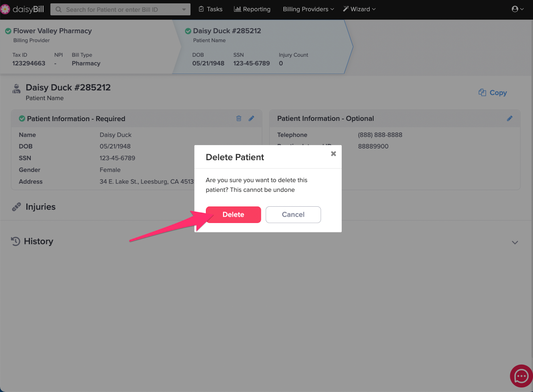Screen dimensions: 533x392
Task: Click the Delete Patient dialog title
Action: (235, 157)
